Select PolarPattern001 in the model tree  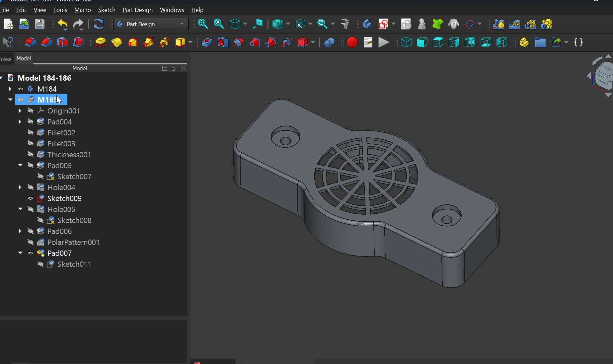73,242
